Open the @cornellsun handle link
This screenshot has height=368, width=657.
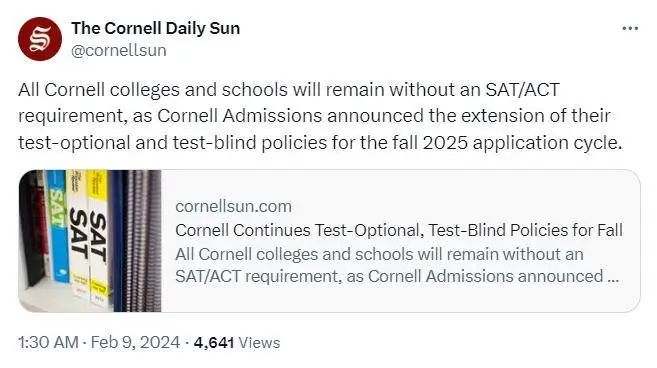point(119,51)
